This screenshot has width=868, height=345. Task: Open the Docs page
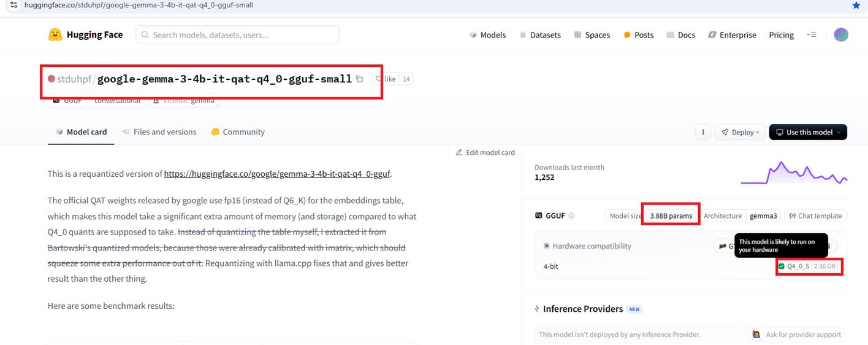pyautogui.click(x=681, y=35)
